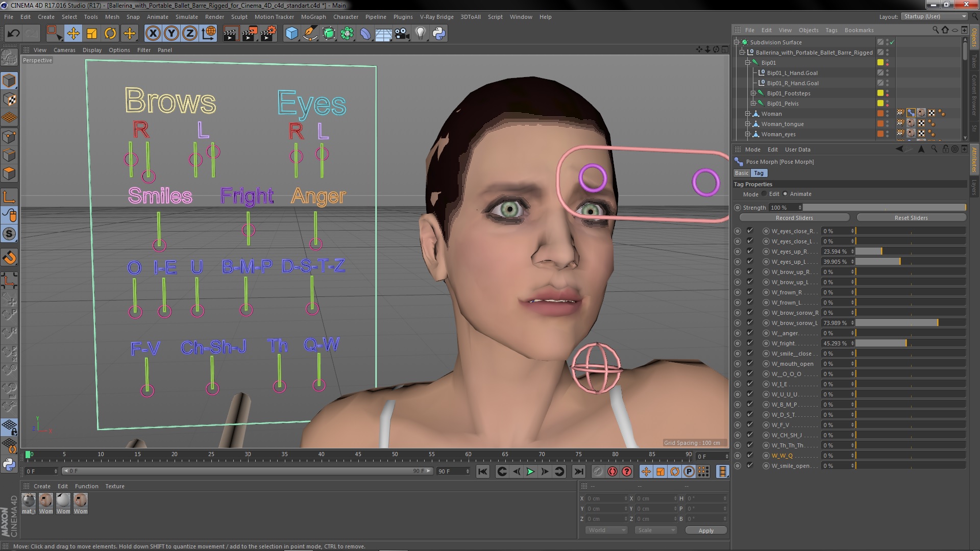Select the Rotate tool icon
The height and width of the screenshot is (551, 980).
click(110, 34)
